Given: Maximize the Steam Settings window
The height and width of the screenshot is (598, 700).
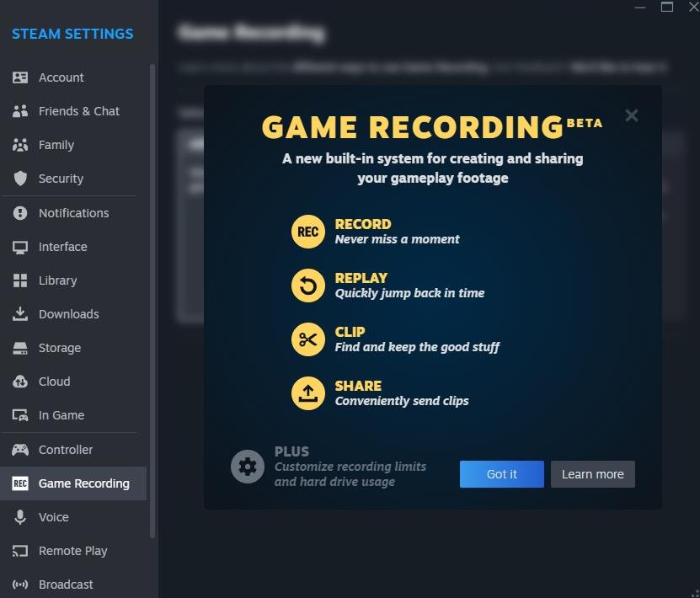Looking at the screenshot, I should pyautogui.click(x=667, y=7).
